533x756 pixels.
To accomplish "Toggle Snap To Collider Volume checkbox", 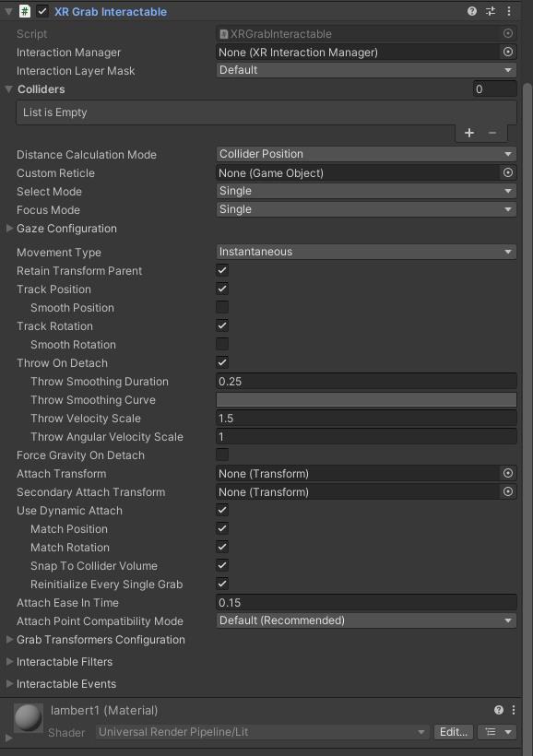I will 222,565.
